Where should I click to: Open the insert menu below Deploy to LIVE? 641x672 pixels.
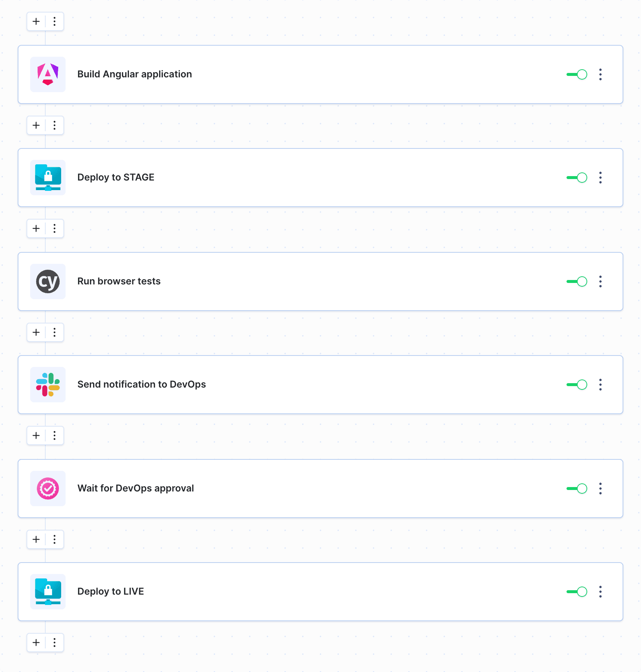click(x=54, y=643)
